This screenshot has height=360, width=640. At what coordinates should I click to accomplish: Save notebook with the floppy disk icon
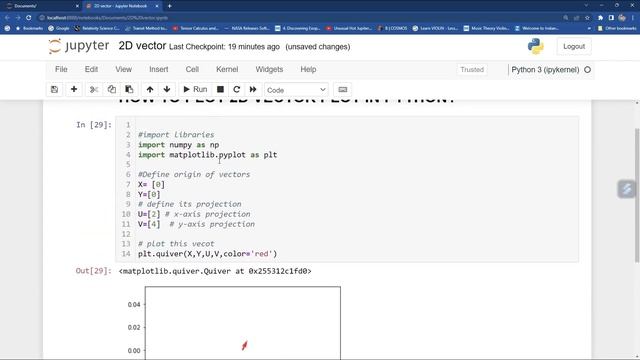tap(54, 89)
